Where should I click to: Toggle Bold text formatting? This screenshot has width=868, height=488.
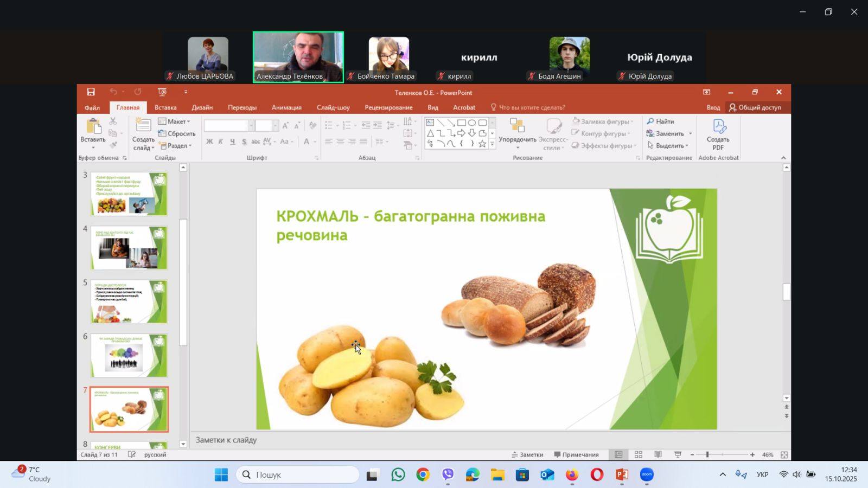[209, 142]
